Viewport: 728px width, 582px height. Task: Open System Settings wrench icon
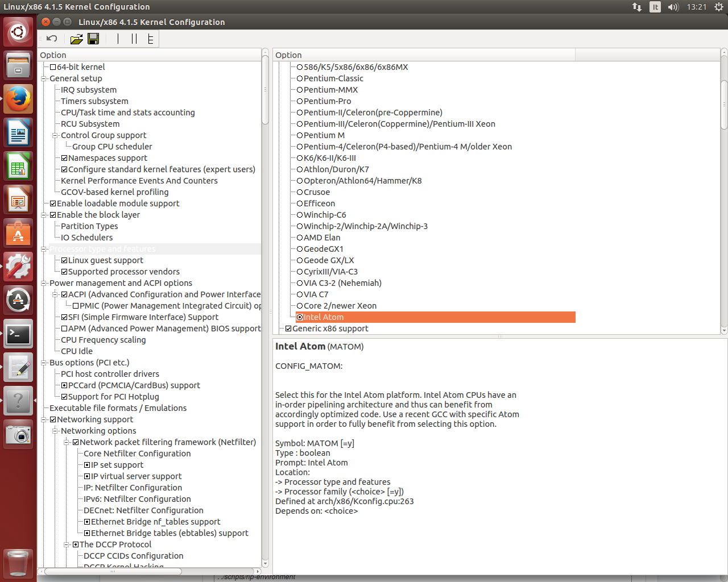click(x=18, y=267)
